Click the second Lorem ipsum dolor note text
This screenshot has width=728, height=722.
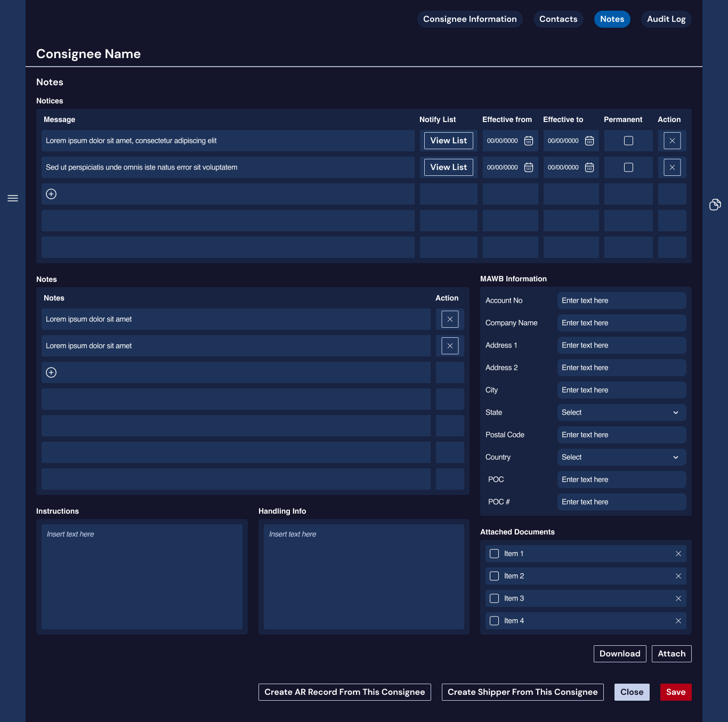tap(88, 346)
